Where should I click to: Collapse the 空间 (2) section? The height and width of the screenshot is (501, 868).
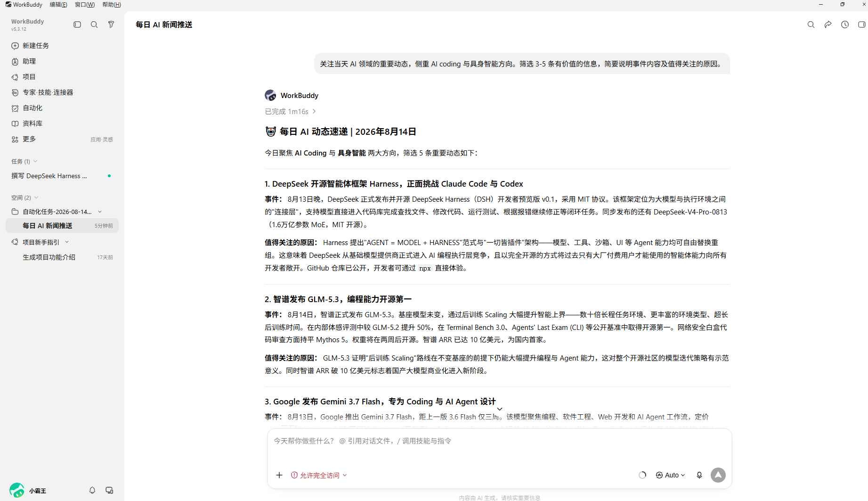36,197
